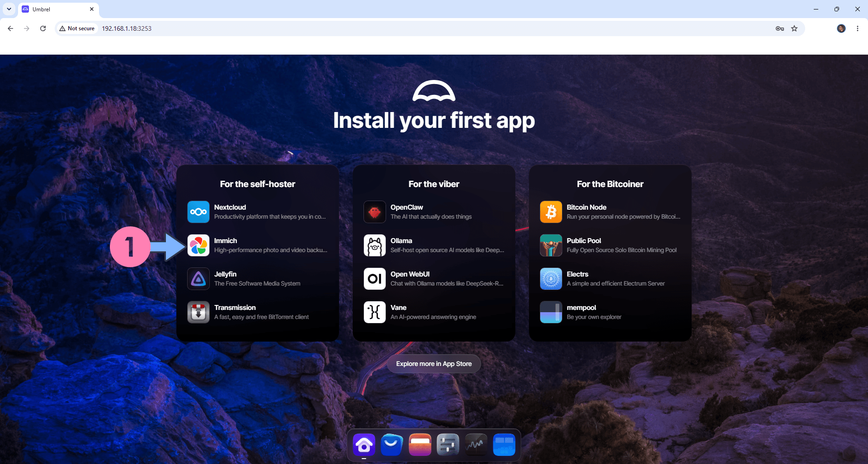Bookmark this page with the star icon
868x464 pixels.
[794, 28]
